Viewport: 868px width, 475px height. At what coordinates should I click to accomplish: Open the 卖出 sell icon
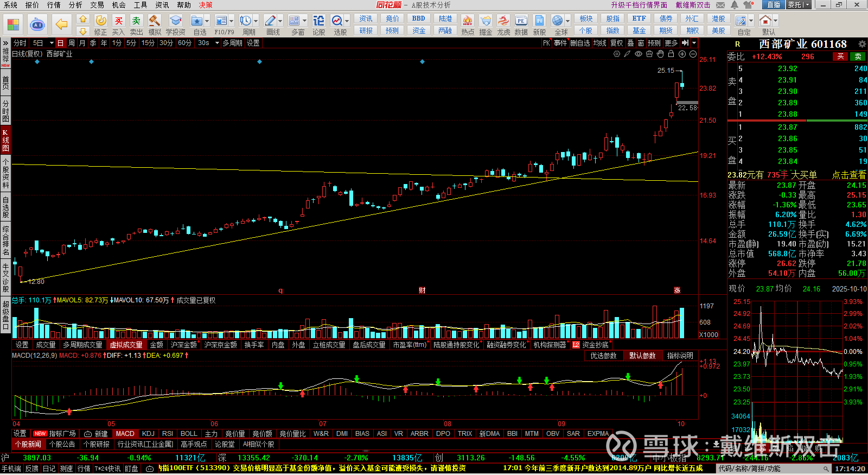pyautogui.click(x=136, y=24)
